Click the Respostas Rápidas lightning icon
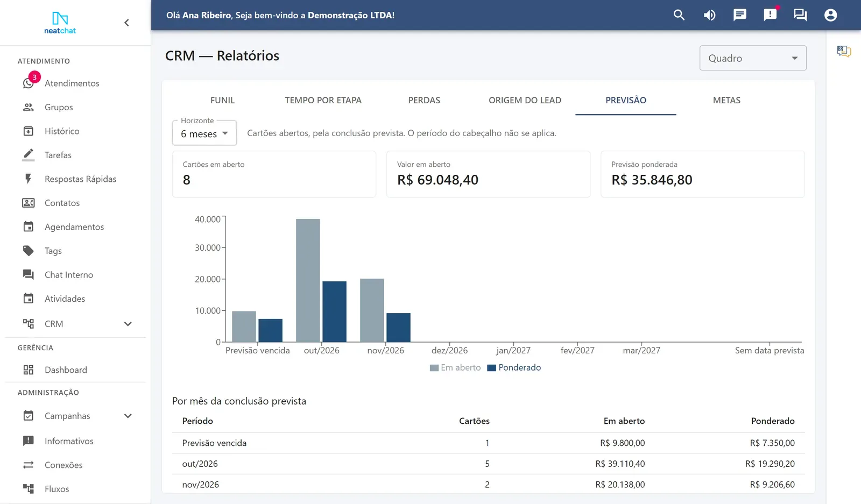Image resolution: width=861 pixels, height=504 pixels. pyautogui.click(x=29, y=179)
